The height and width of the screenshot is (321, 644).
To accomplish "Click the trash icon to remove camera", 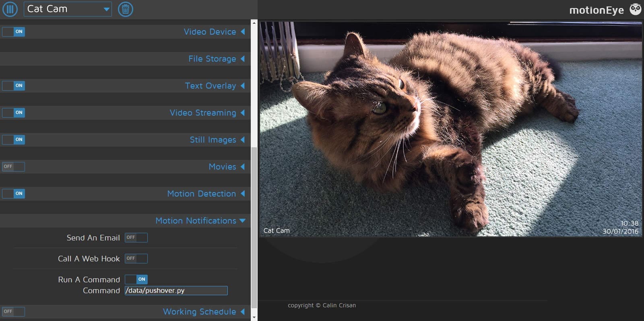I will pyautogui.click(x=125, y=9).
